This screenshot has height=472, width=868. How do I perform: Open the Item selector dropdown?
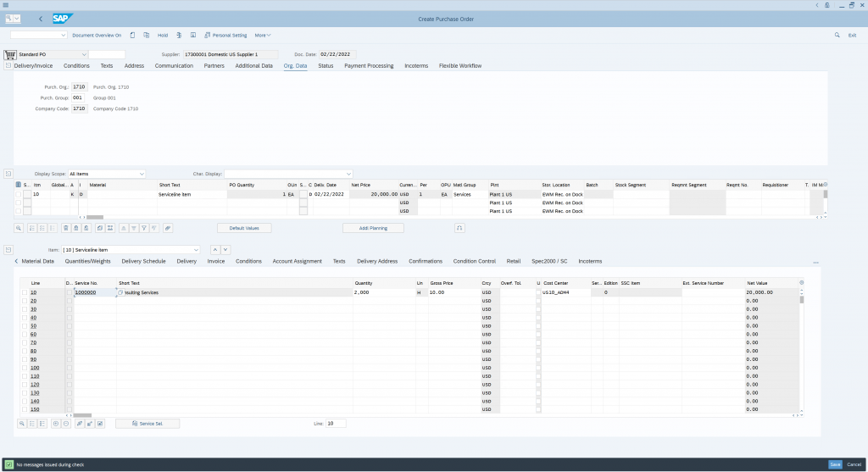point(196,249)
